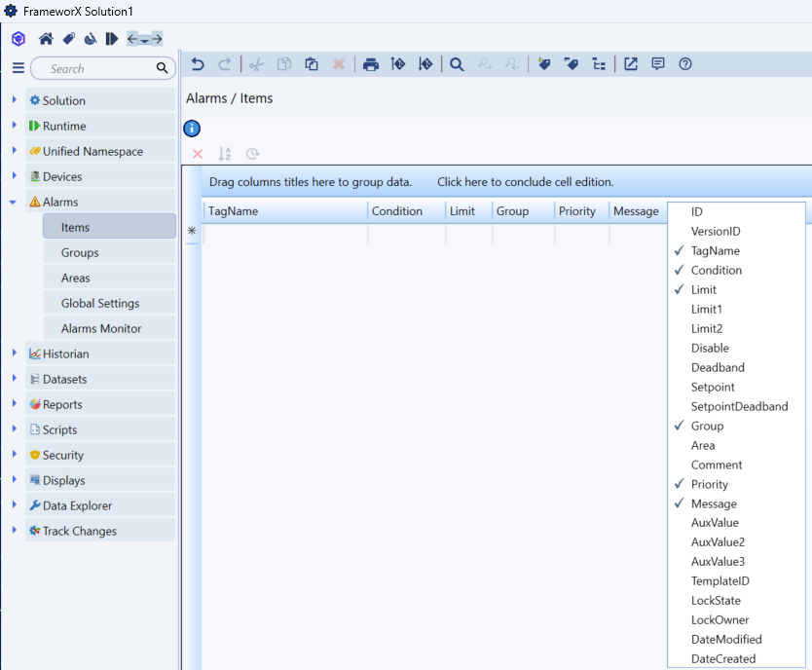
Task: Click the Paste clipboard icon
Action: click(x=312, y=64)
